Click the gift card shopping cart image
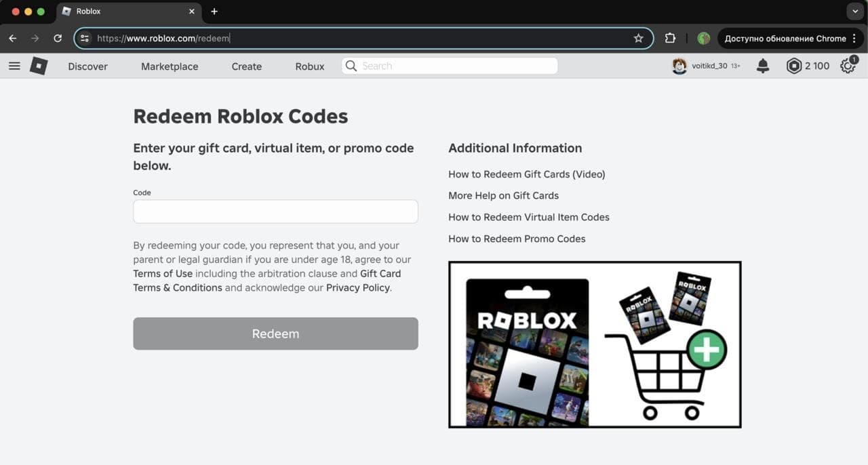This screenshot has height=465, width=868. click(595, 344)
